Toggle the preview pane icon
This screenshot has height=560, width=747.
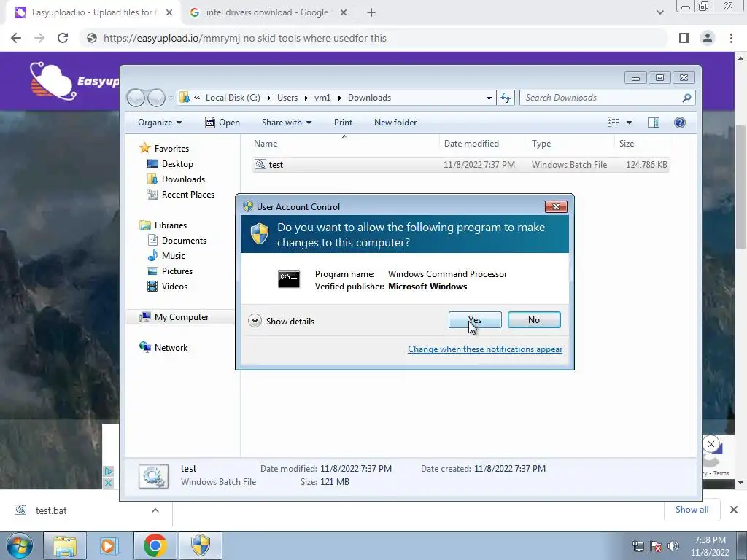[x=654, y=122]
